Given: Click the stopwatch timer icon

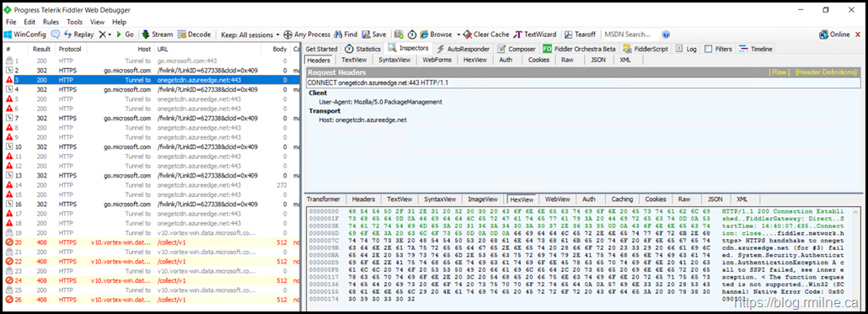Looking at the screenshot, I should point(413,35).
